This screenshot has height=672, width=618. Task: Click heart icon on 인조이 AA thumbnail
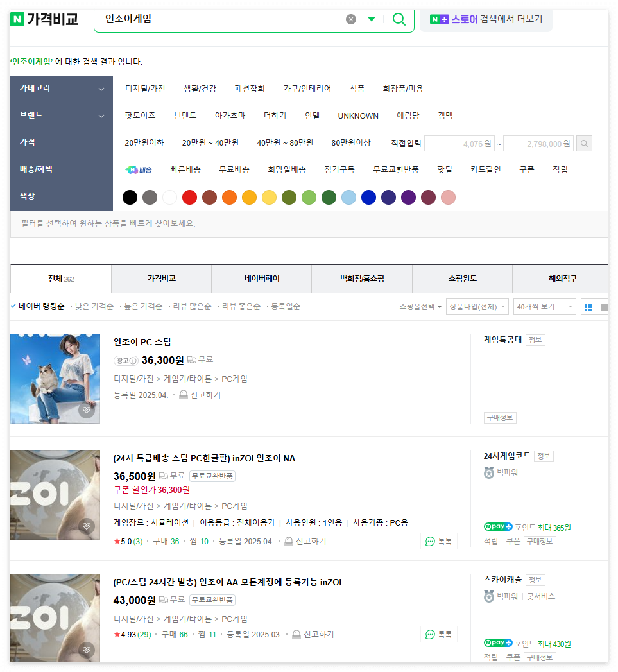87,650
